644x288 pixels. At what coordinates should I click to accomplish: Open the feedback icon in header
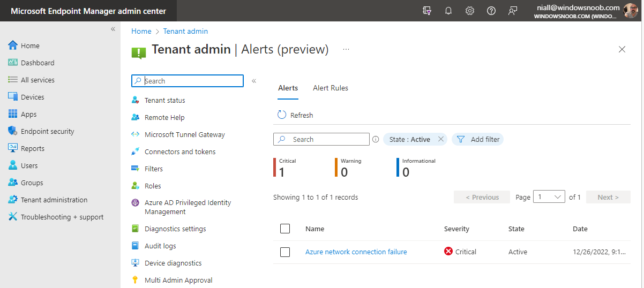(513, 11)
